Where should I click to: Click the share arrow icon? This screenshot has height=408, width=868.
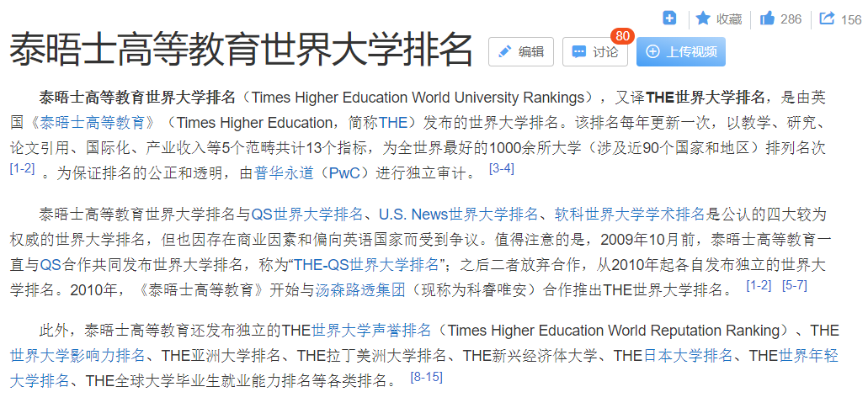(x=827, y=19)
